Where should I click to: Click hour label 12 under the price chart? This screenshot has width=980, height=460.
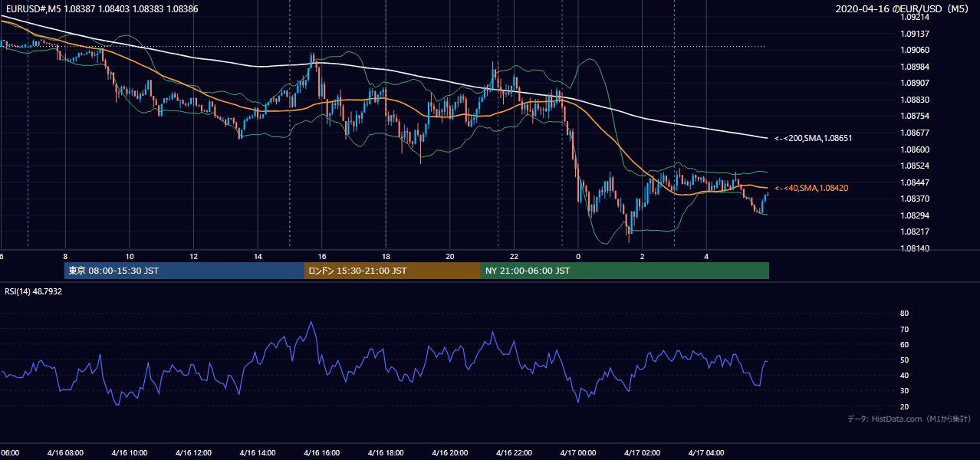click(194, 256)
